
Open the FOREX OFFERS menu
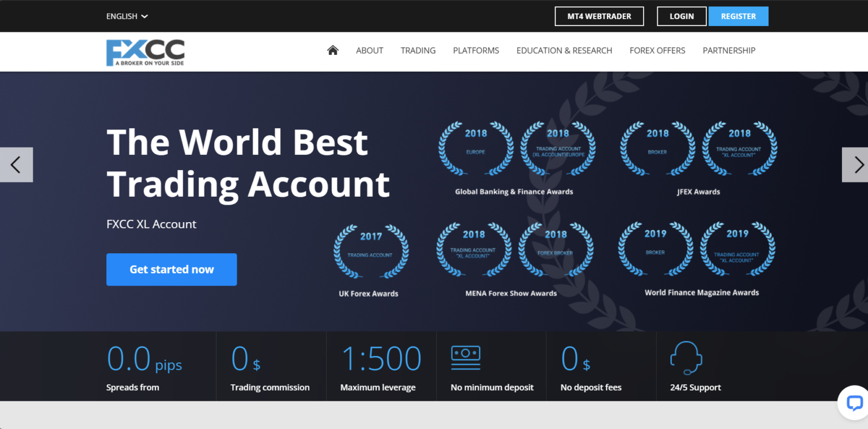pyautogui.click(x=657, y=50)
